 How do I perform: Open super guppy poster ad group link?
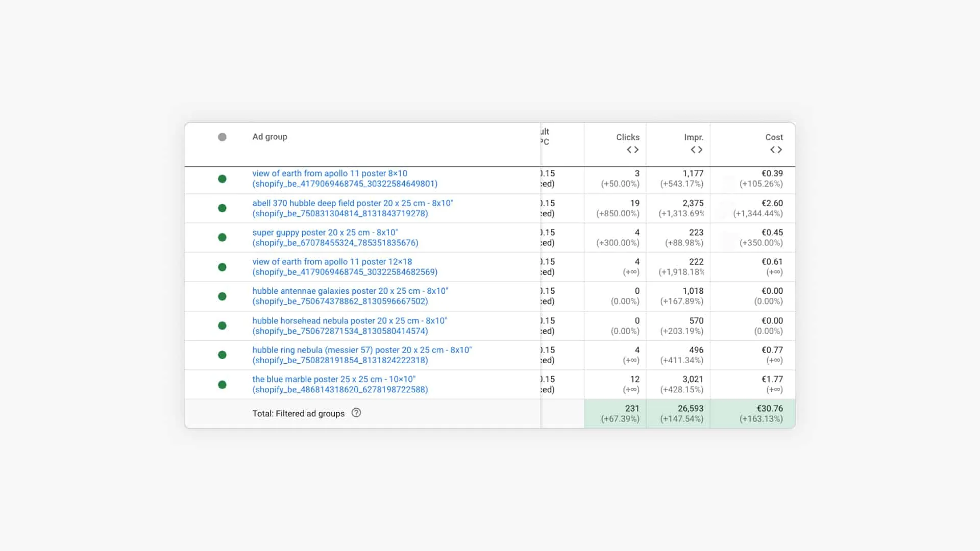click(325, 232)
